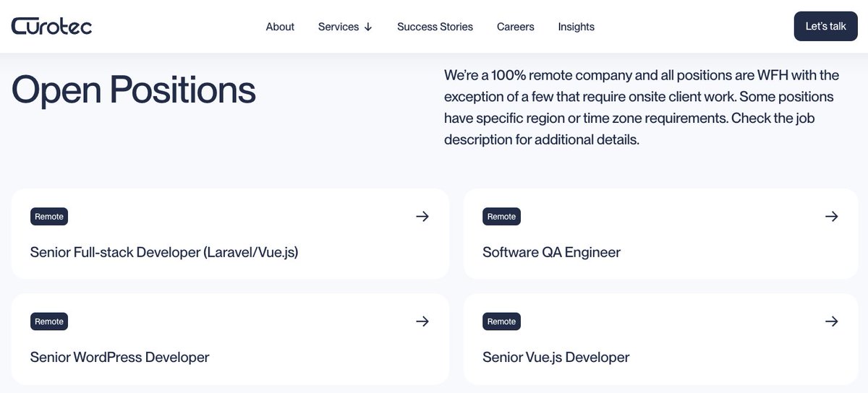868x393 pixels.
Task: Open the About page
Action: pyautogui.click(x=280, y=27)
